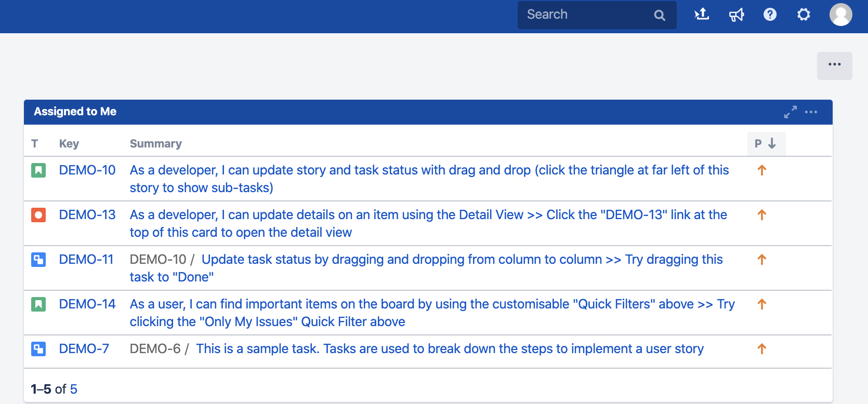The image size is (868, 404).
Task: Sort by the Summary column header
Action: pos(155,144)
